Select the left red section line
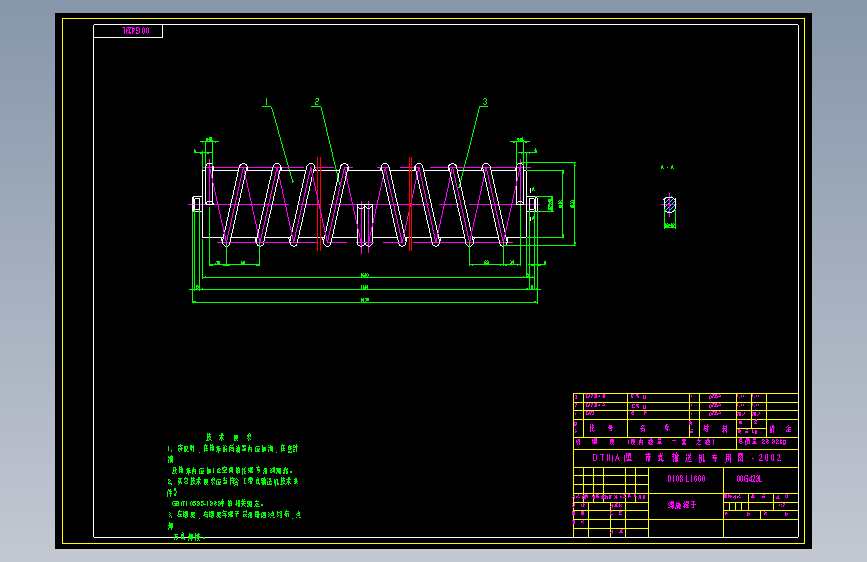Image resolution: width=867 pixels, height=562 pixels. pos(319,204)
